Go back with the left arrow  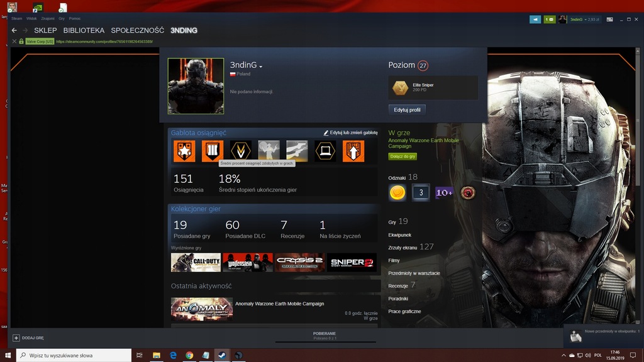pyautogui.click(x=14, y=30)
